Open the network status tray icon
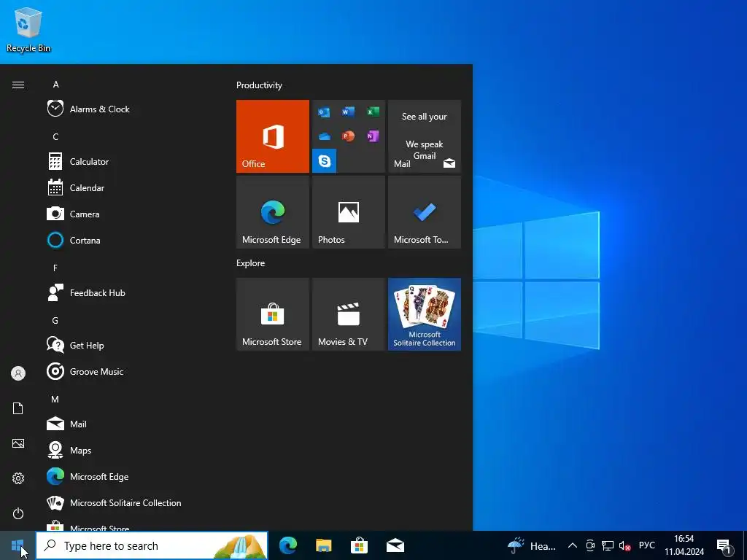This screenshot has width=747, height=560. [608, 545]
